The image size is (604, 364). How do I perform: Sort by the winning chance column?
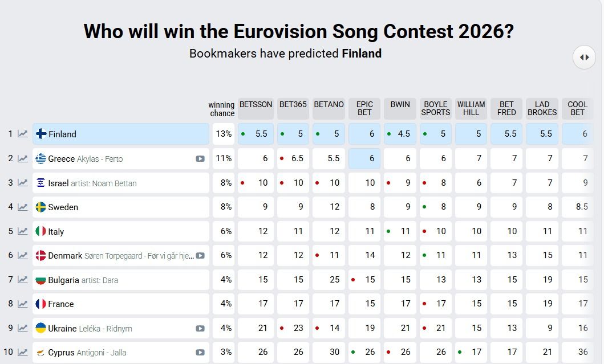click(221, 109)
